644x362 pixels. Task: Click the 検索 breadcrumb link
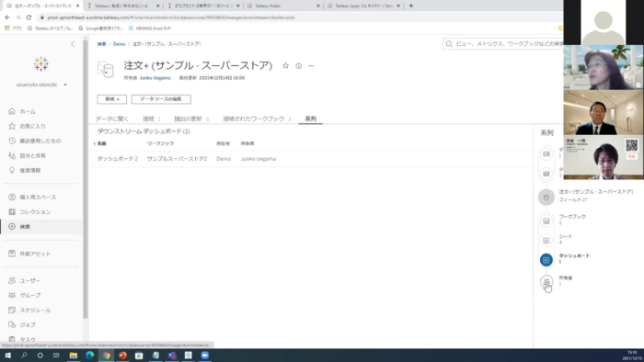tap(101, 44)
